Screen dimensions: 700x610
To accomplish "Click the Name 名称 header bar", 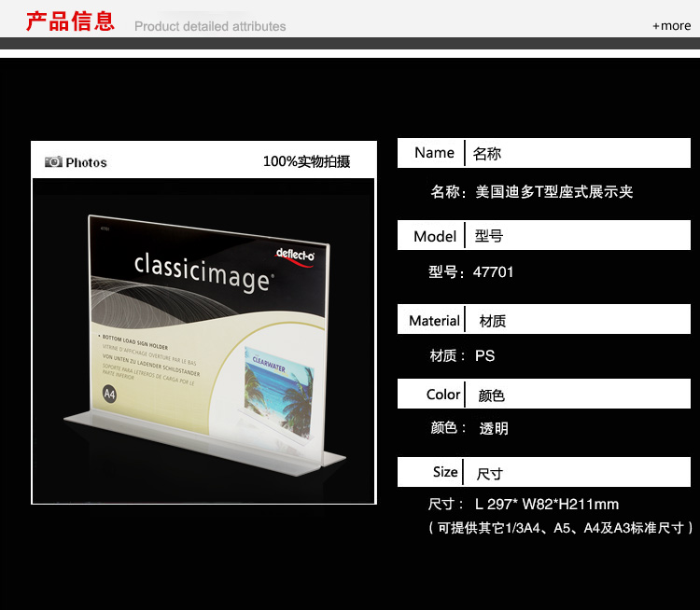I will point(544,153).
